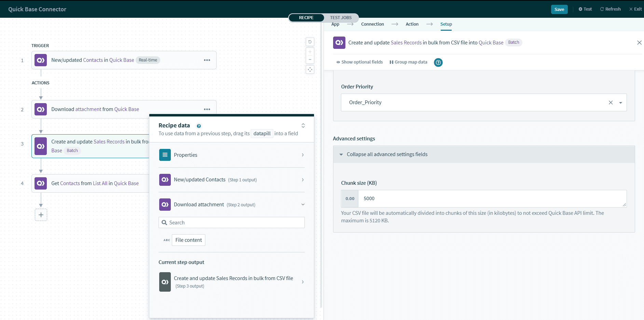This screenshot has width=644, height=320.
Task: Switch Chunk size field's 0.00 input mode toggle
Action: [350, 199]
